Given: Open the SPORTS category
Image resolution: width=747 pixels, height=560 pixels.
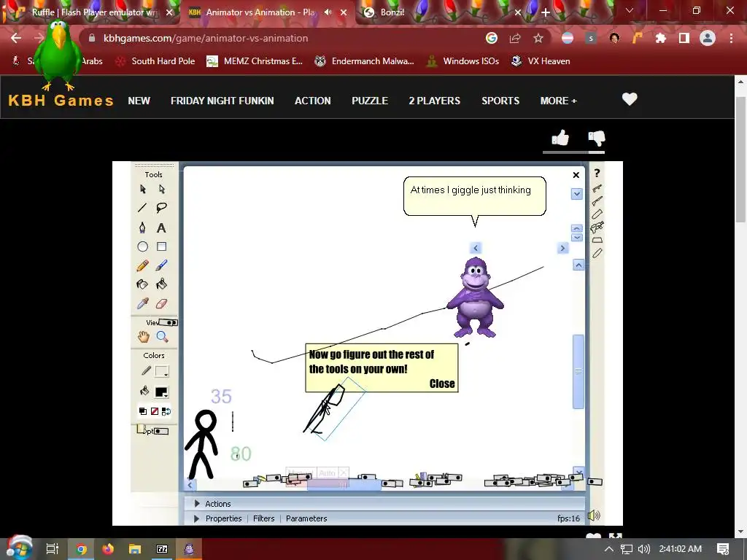Looking at the screenshot, I should [x=500, y=101].
